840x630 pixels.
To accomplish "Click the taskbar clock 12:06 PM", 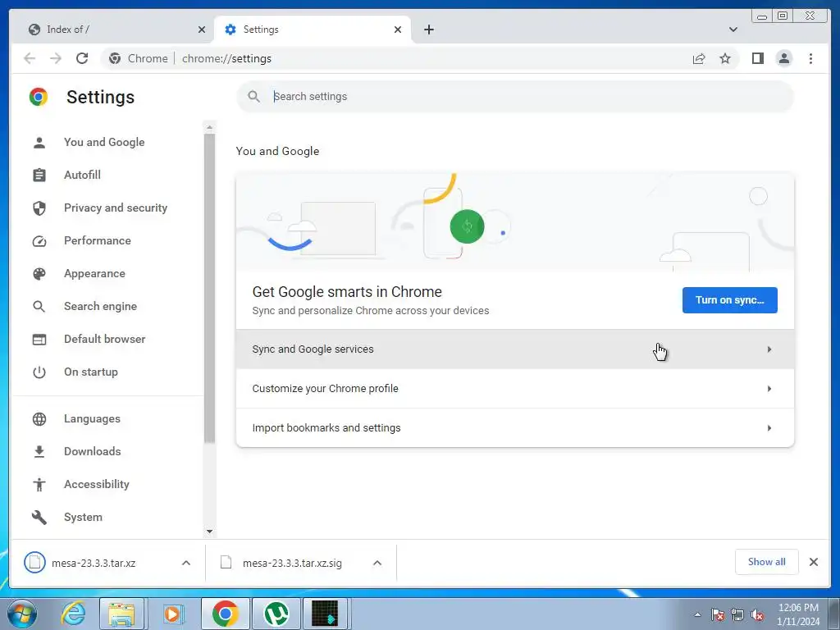I will point(798,608).
